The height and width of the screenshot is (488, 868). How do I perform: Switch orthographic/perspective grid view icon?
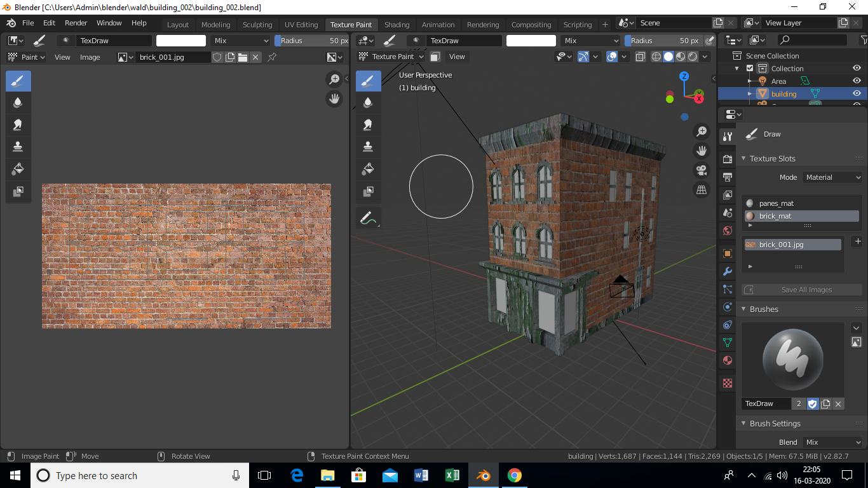pyautogui.click(x=702, y=189)
